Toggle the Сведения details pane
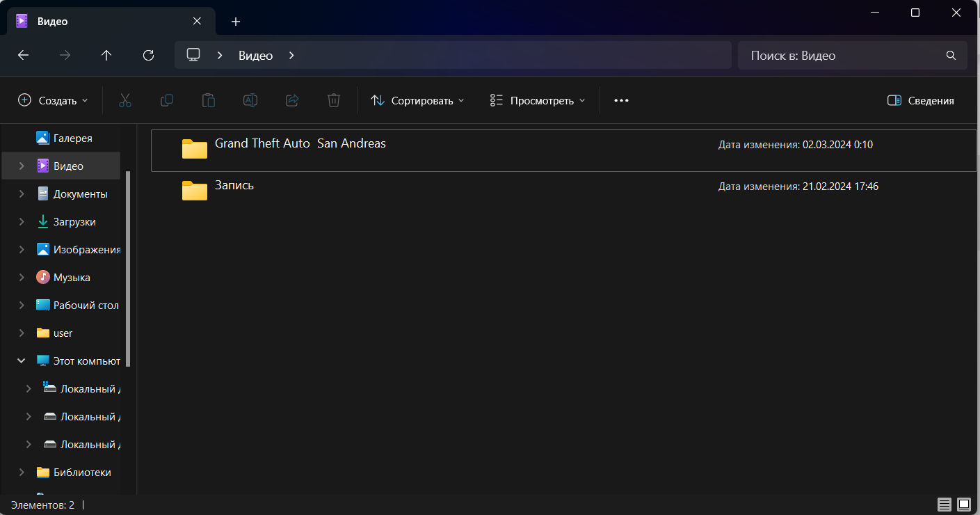980x515 pixels. tap(920, 100)
